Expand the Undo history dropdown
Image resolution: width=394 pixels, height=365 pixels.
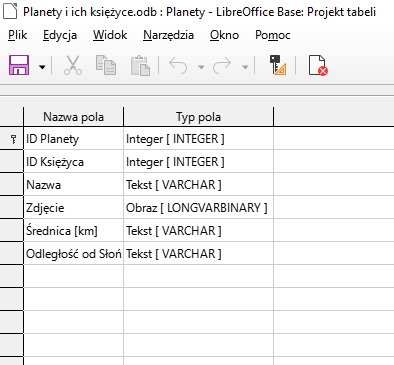pos(201,67)
